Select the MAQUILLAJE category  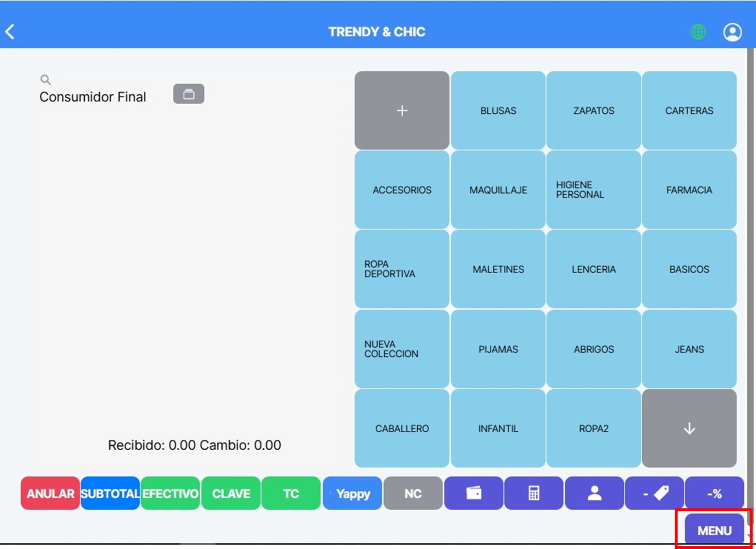coord(498,190)
